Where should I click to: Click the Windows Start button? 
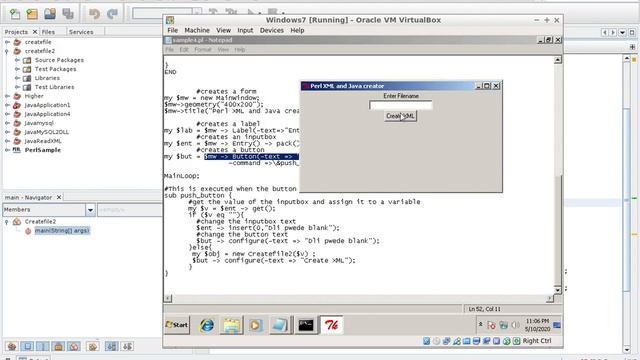177,325
